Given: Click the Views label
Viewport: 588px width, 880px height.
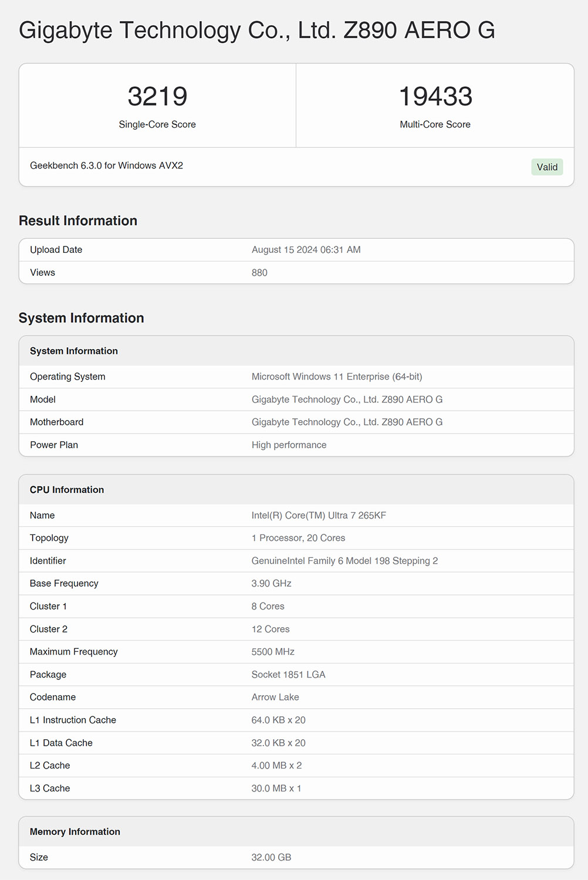Looking at the screenshot, I should pos(42,273).
